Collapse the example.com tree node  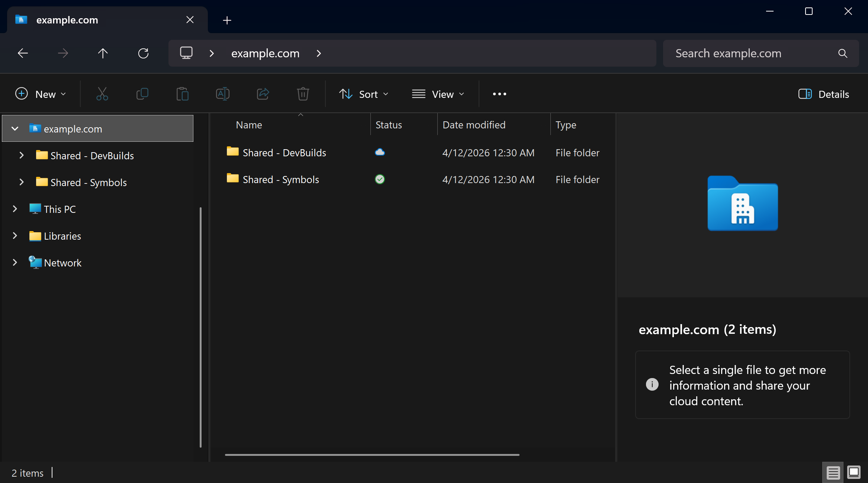[x=15, y=129]
